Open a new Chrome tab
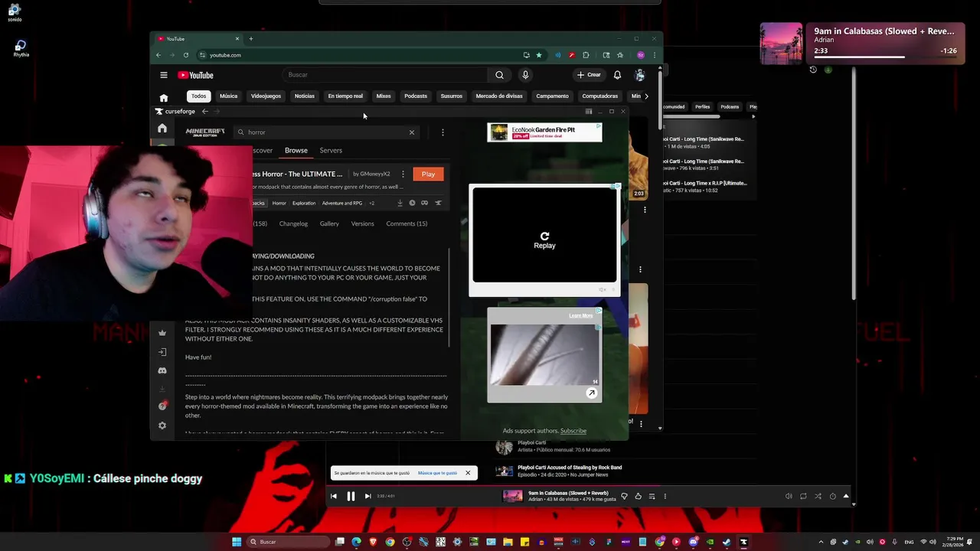The image size is (980, 551). [x=250, y=39]
